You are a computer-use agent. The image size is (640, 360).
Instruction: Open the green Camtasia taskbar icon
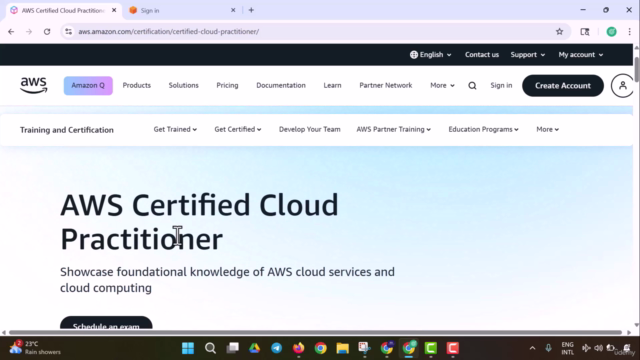431,348
